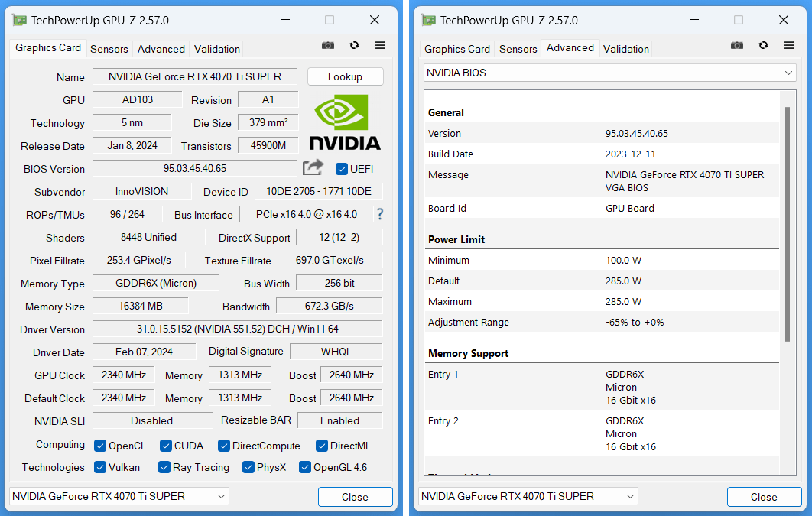Click the Entry 1 label under Memory Support
The width and height of the screenshot is (812, 516).
coord(443,374)
